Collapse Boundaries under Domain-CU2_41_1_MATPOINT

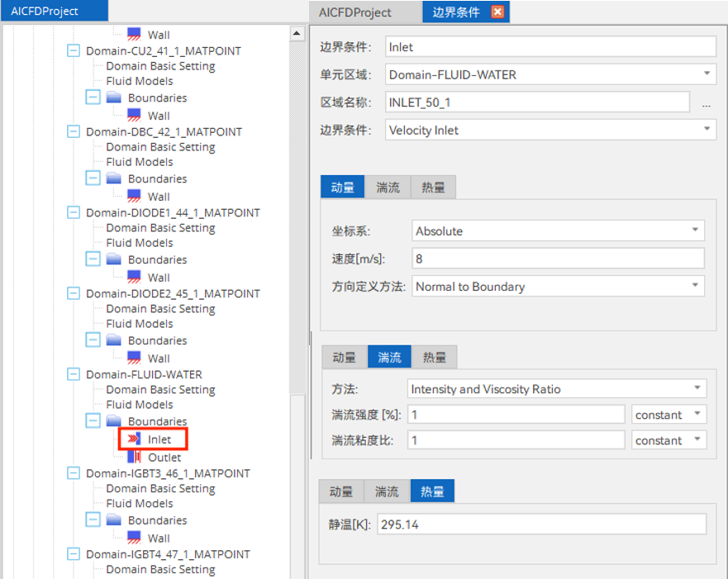(93, 97)
